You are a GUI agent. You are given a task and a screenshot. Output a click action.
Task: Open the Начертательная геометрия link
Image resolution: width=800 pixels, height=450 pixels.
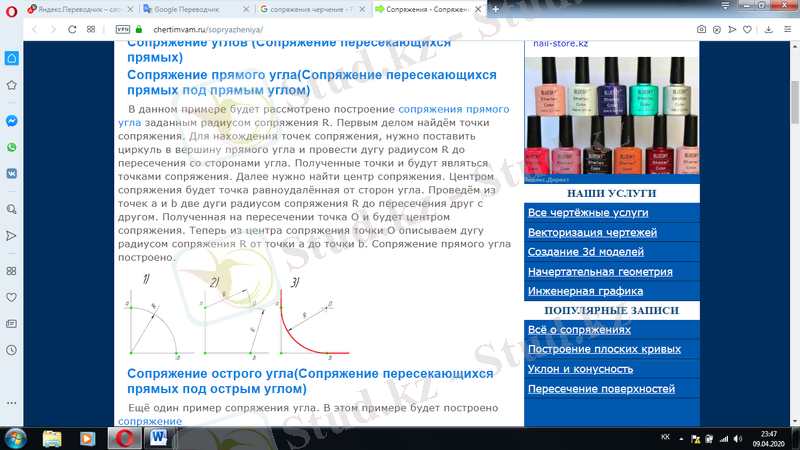click(600, 271)
